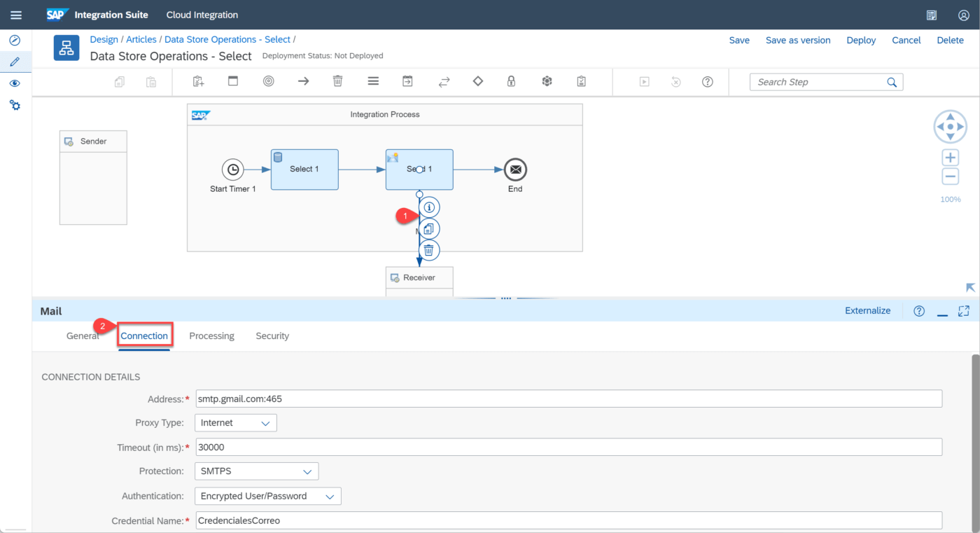
Task: Click the collapse arrow at canvas corner
Action: click(x=970, y=288)
